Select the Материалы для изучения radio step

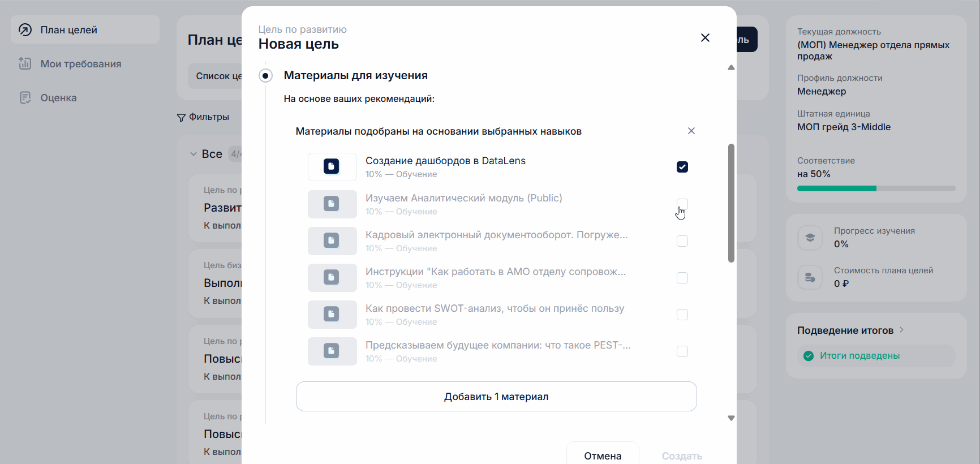click(x=265, y=76)
